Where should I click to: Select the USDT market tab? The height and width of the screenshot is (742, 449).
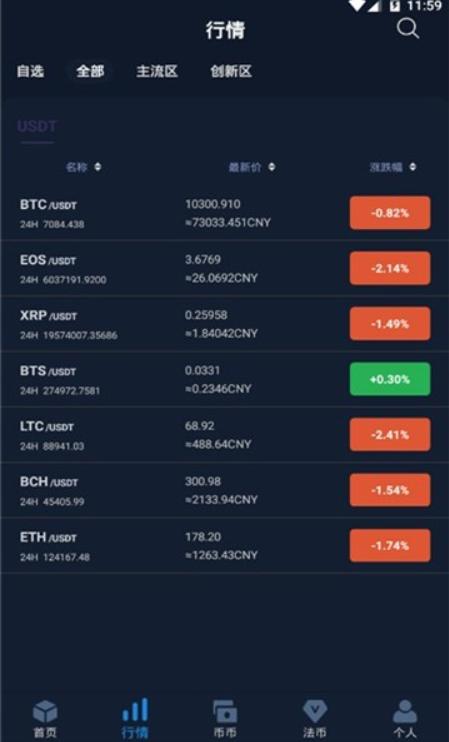pos(37,126)
